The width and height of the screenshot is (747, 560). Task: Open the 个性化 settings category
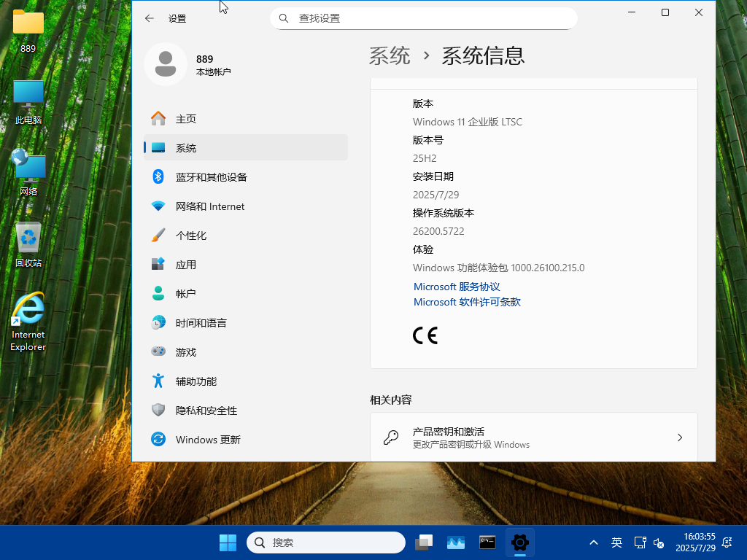point(246,236)
